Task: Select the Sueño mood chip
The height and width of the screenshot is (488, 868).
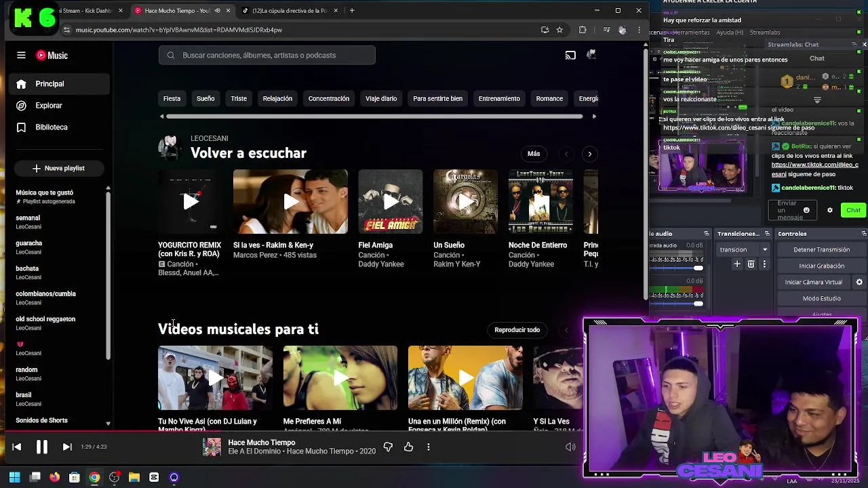Action: coord(205,99)
